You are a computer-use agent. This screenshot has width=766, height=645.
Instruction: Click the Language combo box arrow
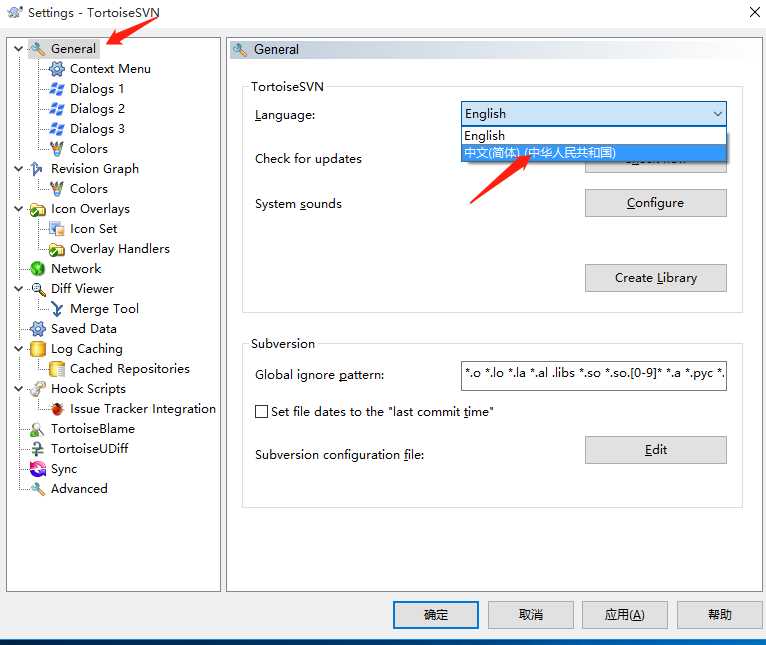pos(717,114)
